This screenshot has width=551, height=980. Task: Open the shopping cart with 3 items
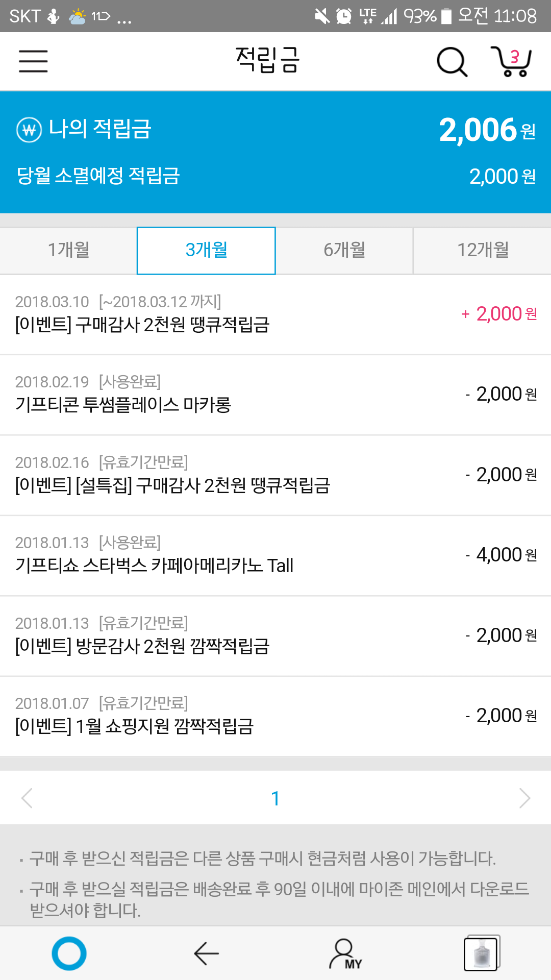pos(511,61)
